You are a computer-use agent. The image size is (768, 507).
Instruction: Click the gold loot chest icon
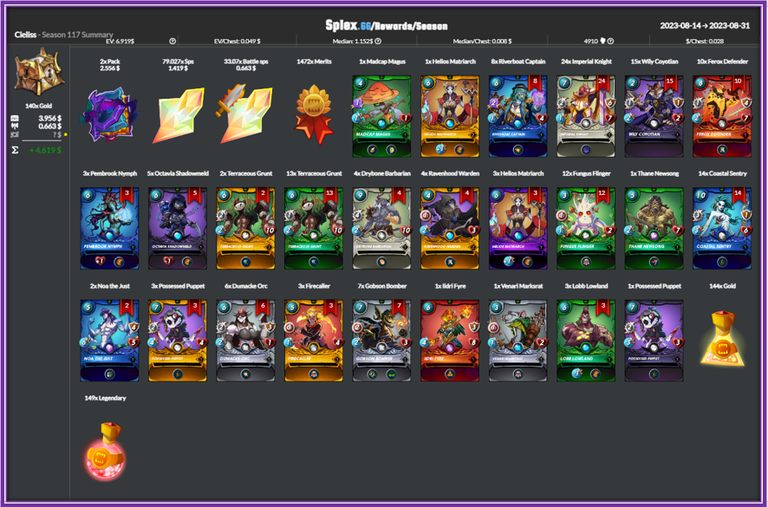point(39,72)
